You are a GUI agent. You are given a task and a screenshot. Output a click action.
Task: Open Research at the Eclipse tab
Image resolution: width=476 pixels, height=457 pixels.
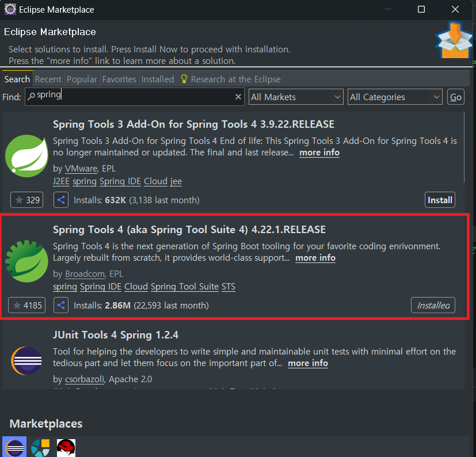pos(231,79)
